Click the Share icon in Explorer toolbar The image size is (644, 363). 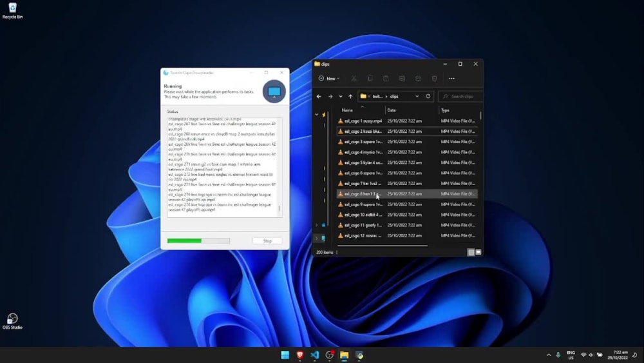click(418, 79)
